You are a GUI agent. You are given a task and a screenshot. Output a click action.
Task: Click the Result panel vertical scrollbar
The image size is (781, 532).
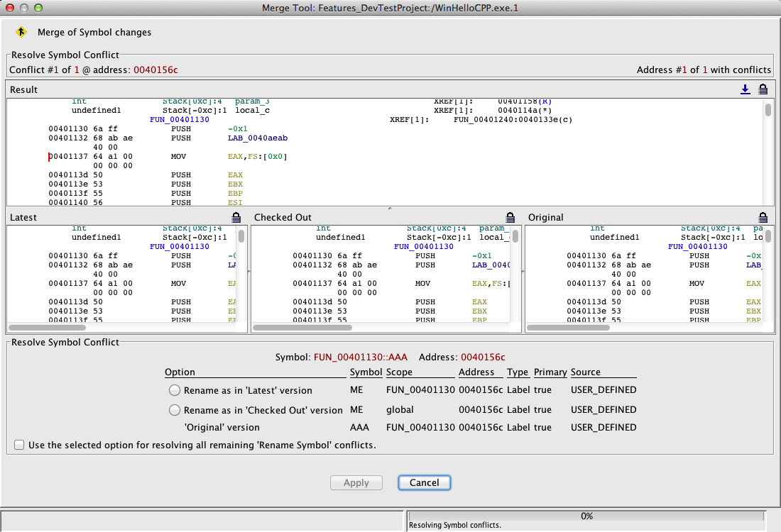coord(768,111)
